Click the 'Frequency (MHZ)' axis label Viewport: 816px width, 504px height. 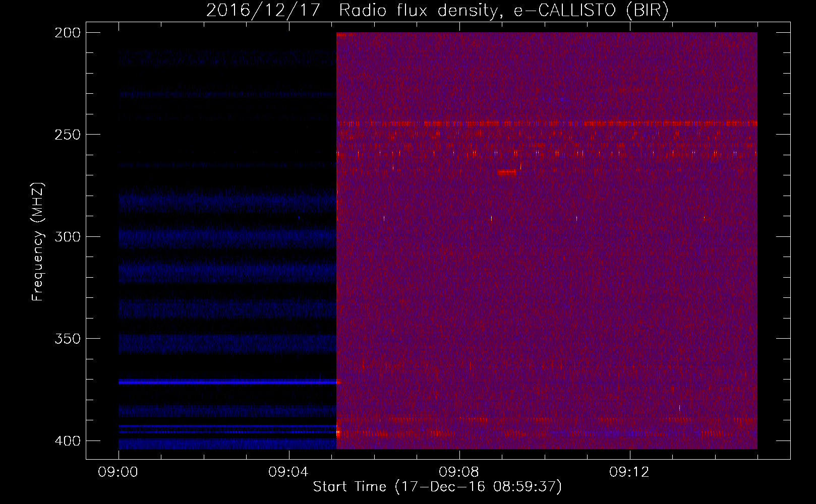[x=38, y=241]
